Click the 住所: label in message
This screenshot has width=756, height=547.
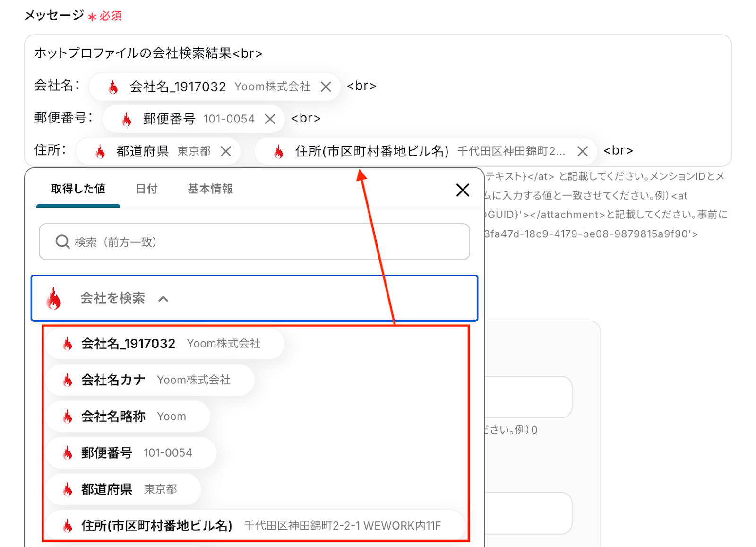coord(50,150)
